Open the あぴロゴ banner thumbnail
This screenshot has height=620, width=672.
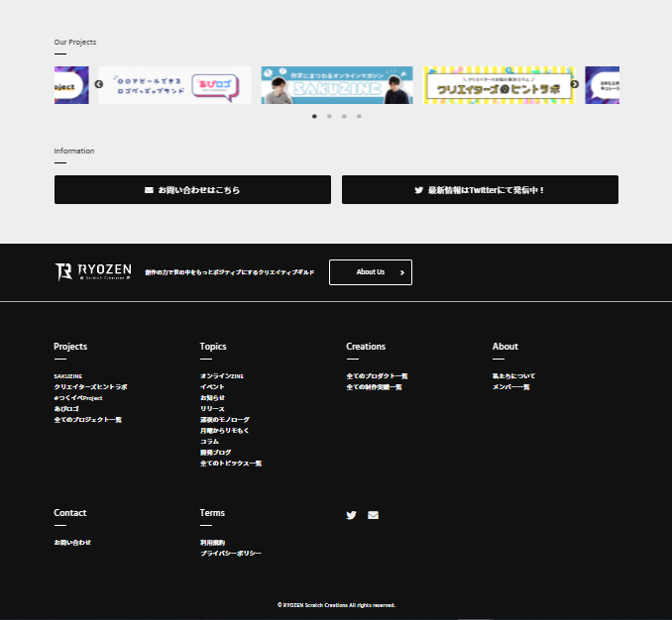(x=174, y=85)
